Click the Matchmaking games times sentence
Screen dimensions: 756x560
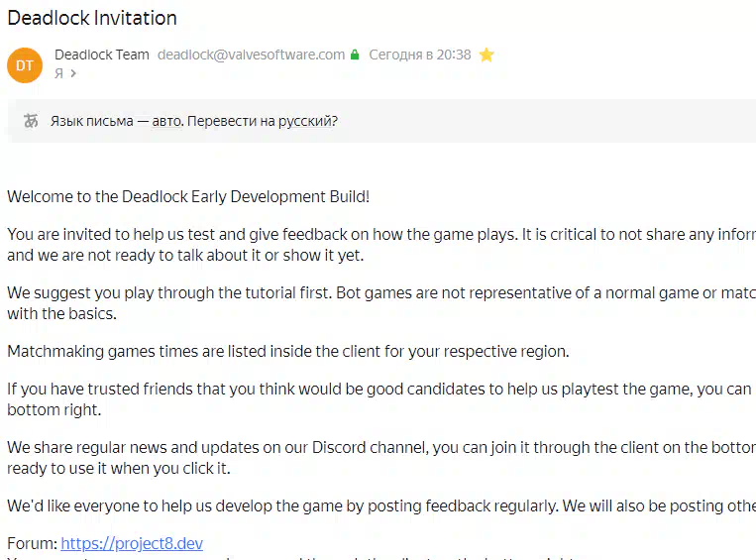[288, 351]
